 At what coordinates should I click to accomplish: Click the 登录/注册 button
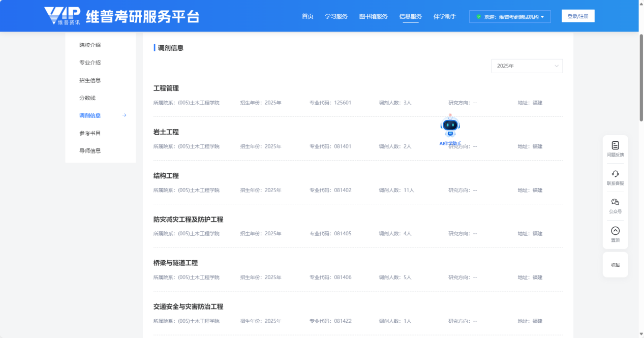click(577, 16)
